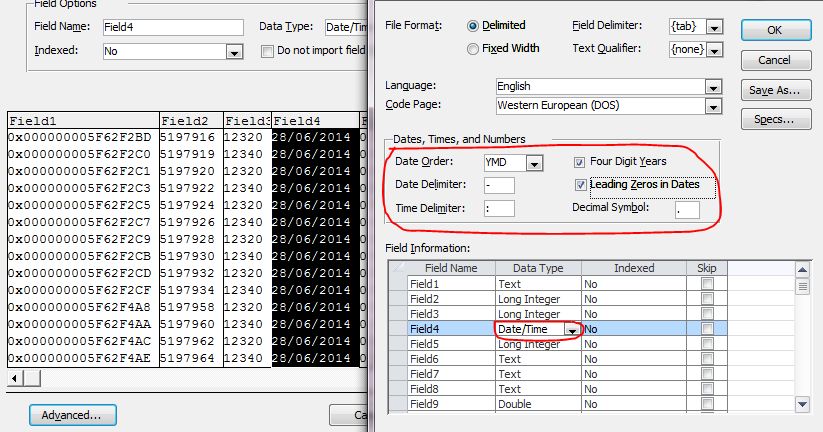This screenshot has width=823, height=432.
Task: Click scroll-up arrow in Field Information list
Action: [802, 270]
